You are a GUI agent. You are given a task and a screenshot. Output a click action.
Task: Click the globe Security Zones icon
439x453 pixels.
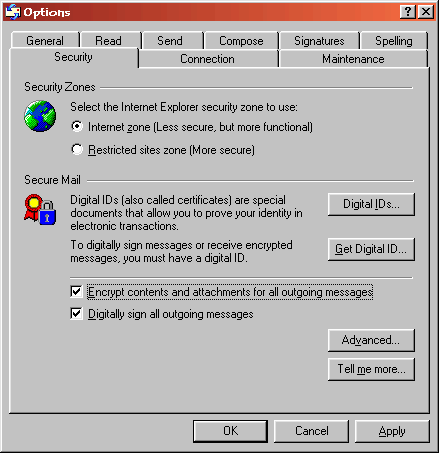[x=40, y=116]
